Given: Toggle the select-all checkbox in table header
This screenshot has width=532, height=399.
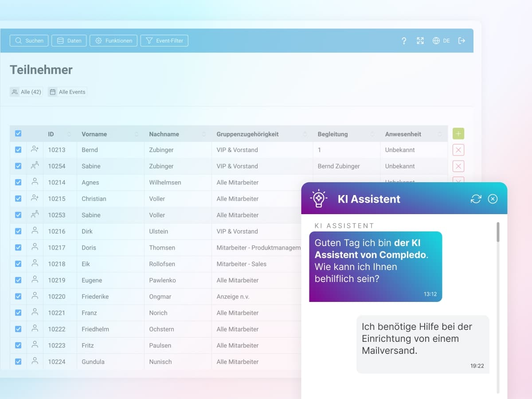Looking at the screenshot, I should (18, 133).
